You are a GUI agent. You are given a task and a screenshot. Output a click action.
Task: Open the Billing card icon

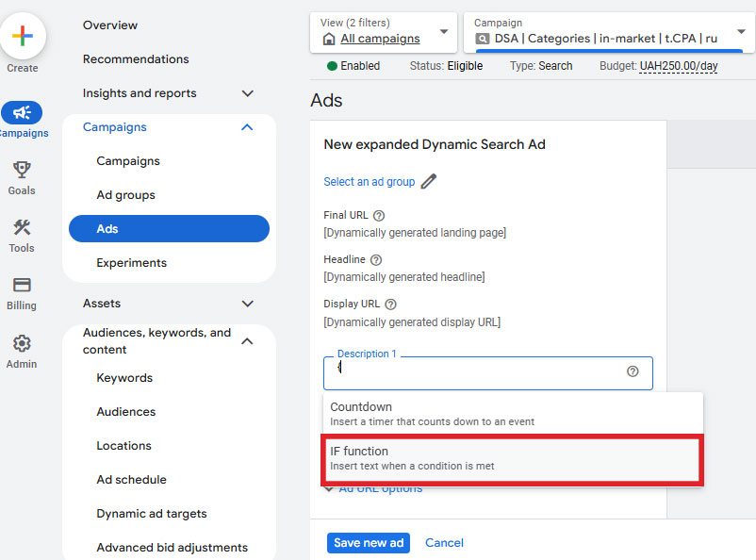pyautogui.click(x=22, y=286)
